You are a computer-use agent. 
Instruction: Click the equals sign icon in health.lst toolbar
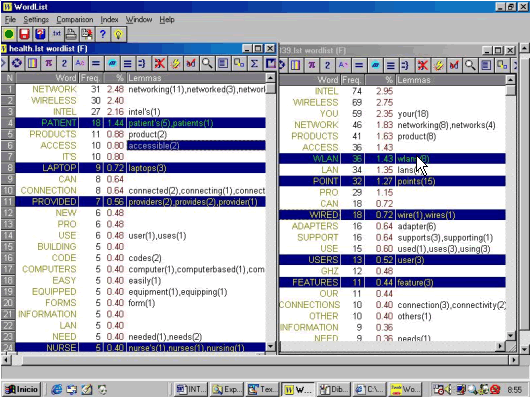[96, 63]
